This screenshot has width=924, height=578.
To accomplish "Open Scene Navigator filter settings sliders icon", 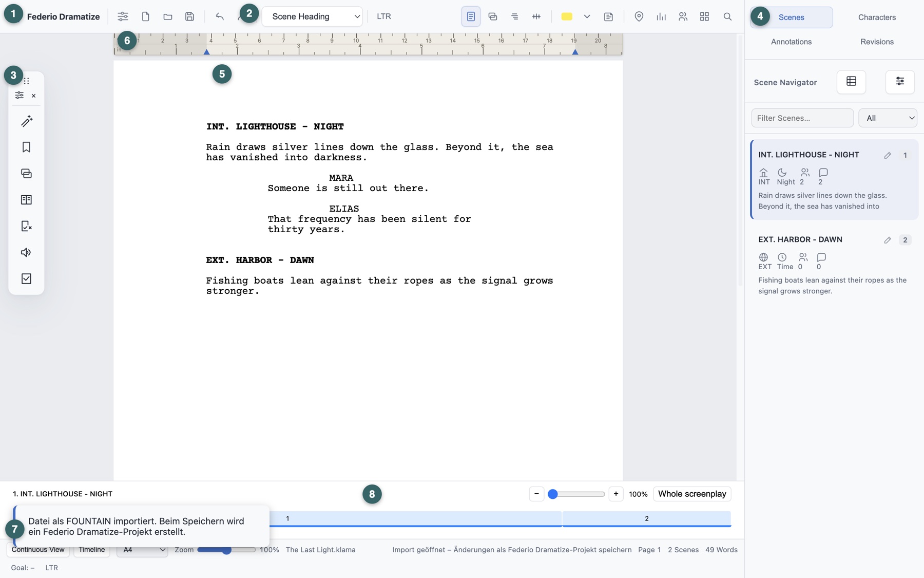I will [x=900, y=82].
